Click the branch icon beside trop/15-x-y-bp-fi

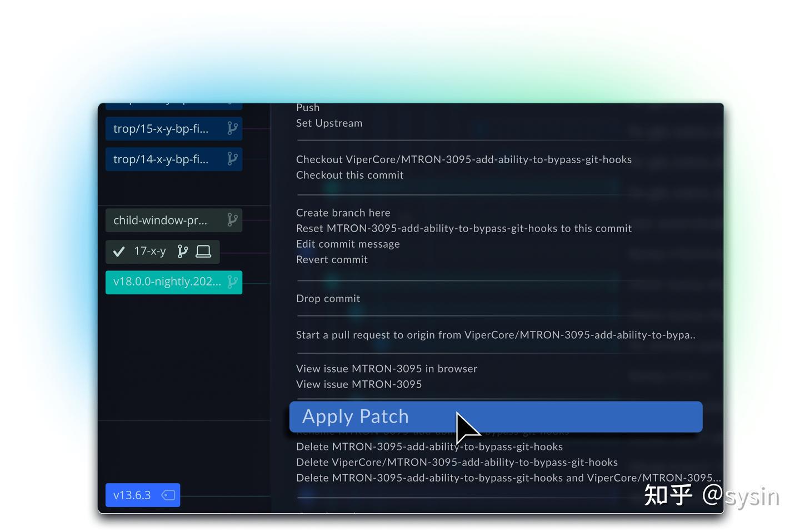pos(232,128)
